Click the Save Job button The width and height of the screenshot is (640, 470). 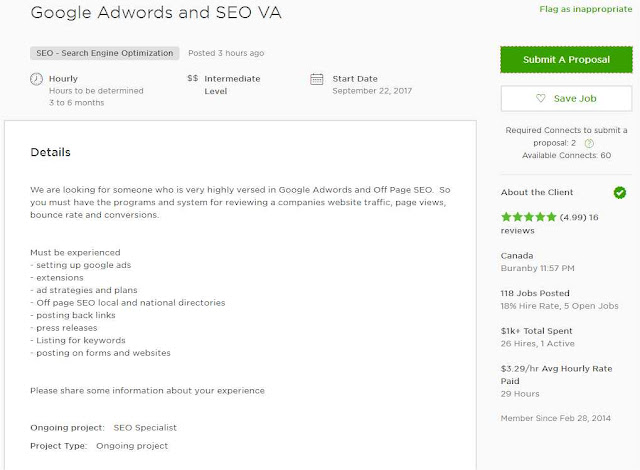[566, 98]
